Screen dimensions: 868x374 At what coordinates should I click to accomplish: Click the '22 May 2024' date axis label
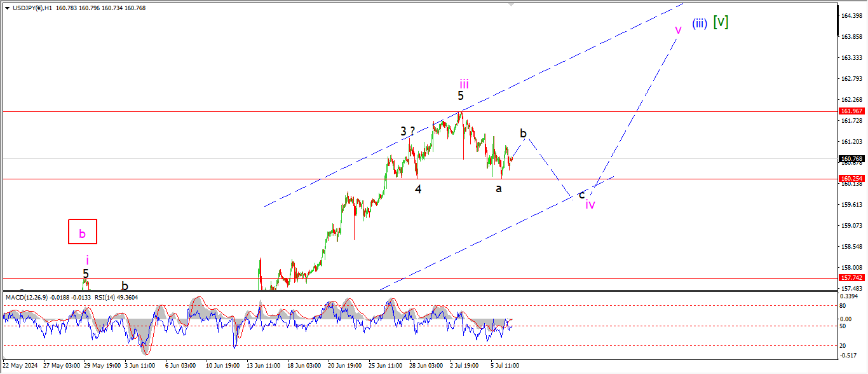[x=20, y=366]
